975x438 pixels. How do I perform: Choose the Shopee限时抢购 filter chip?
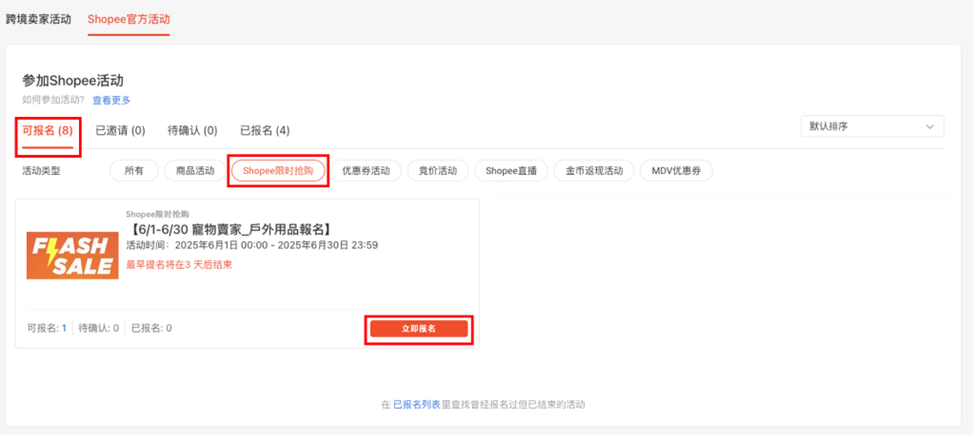278,170
